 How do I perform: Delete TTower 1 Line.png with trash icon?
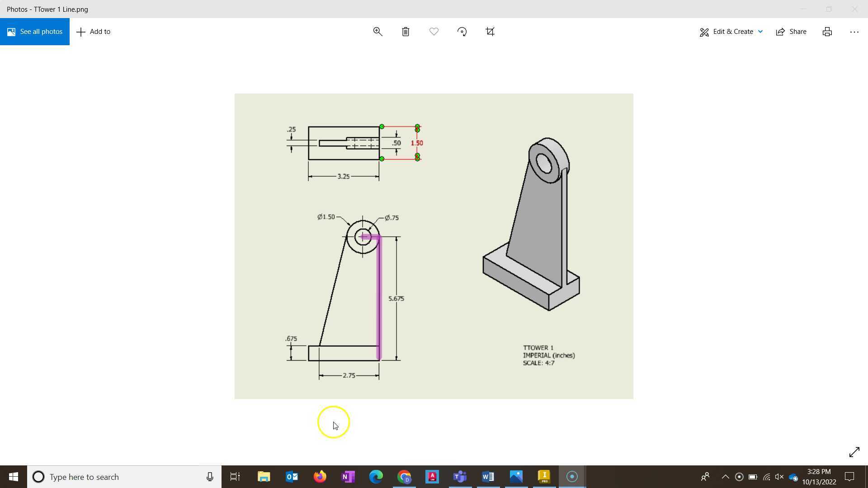[x=406, y=31]
